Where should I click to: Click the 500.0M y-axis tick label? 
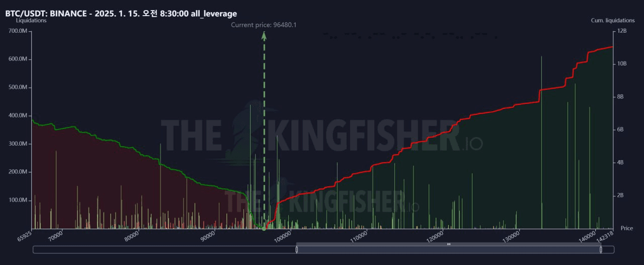[x=18, y=88]
